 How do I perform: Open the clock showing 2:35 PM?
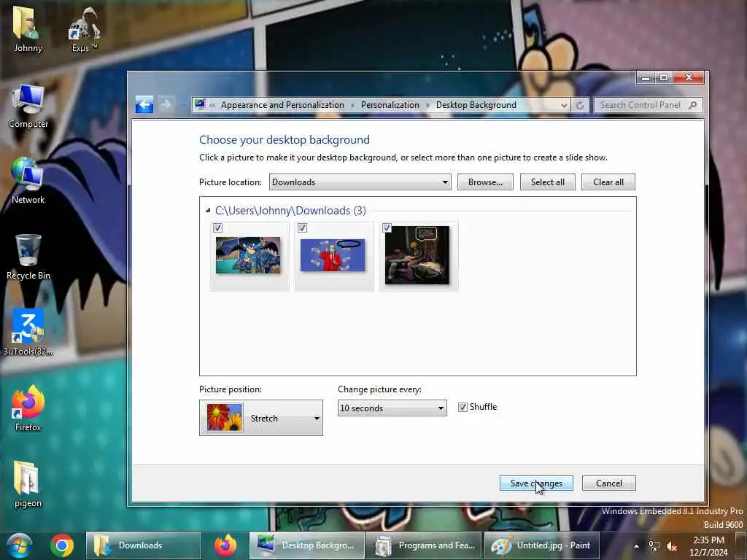(708, 546)
